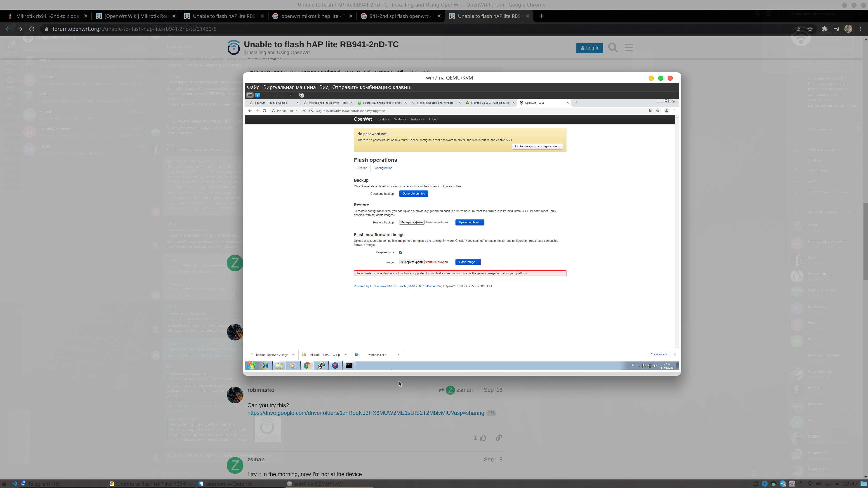
Task: Open Internet Explorer in the Win7 taskbar
Action: point(265,365)
